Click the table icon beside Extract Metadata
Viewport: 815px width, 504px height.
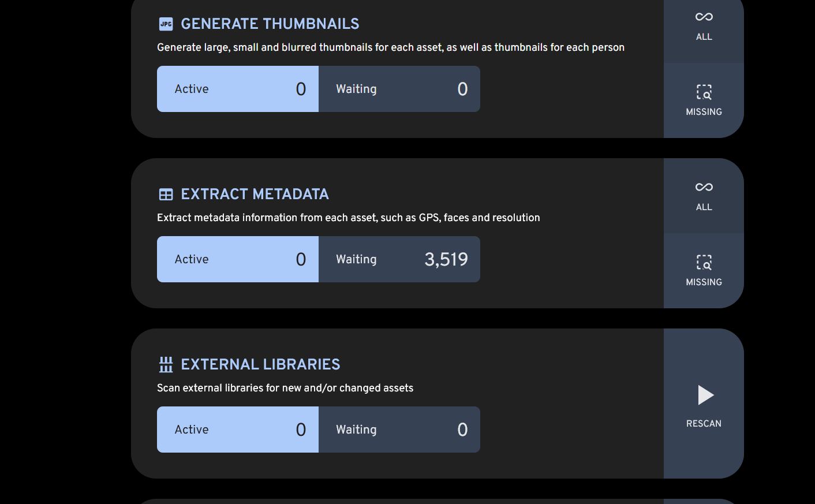tap(166, 195)
